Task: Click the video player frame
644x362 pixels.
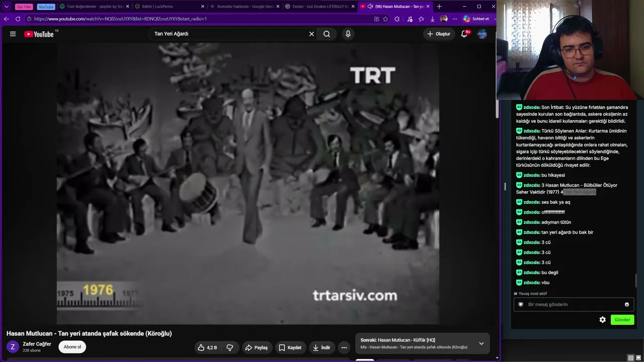Action: (x=248, y=184)
